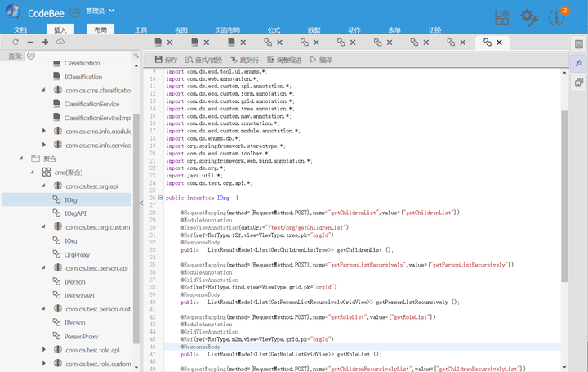Collapse the com.ds.test.person.api package

[x=45, y=268]
